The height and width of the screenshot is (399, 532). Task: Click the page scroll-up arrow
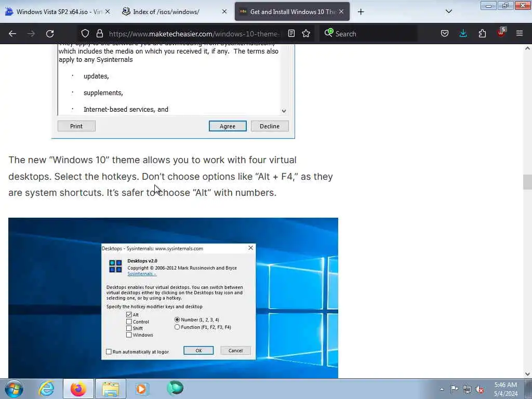pyautogui.click(x=528, y=48)
